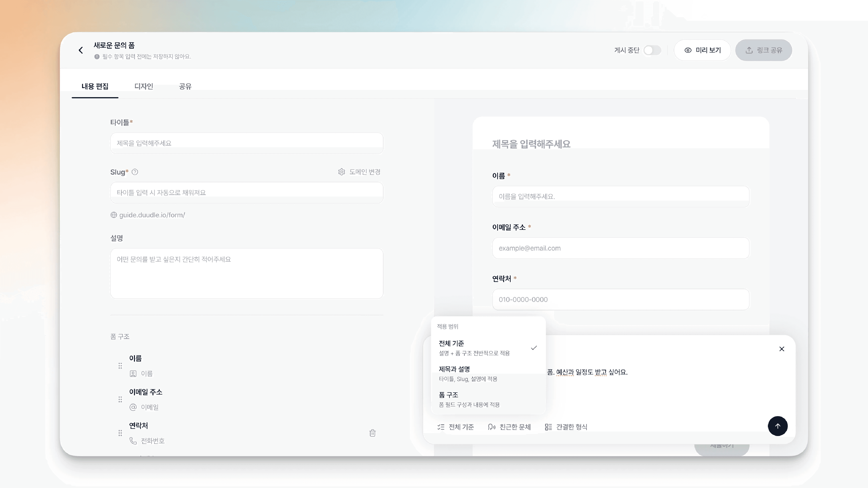The image size is (868, 488).
Task: Grab the drag handle for 연락처 field
Action: click(x=120, y=433)
